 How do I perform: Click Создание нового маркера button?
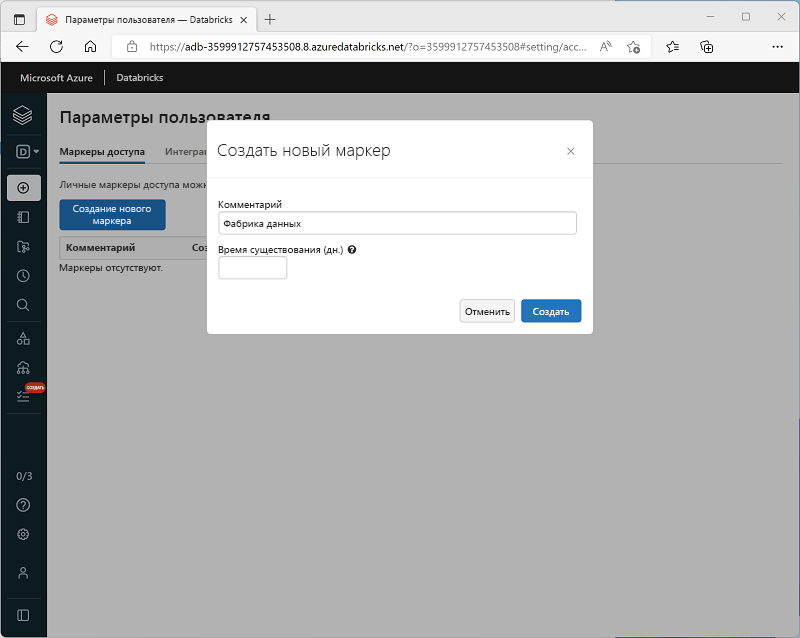pos(112,215)
